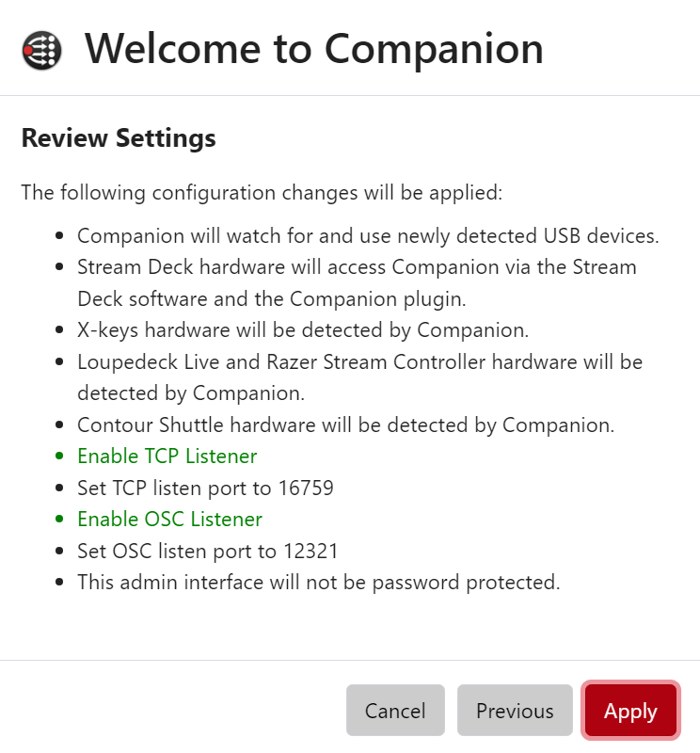Click the Loupedeck Live and Razer entry

pyautogui.click(x=359, y=377)
